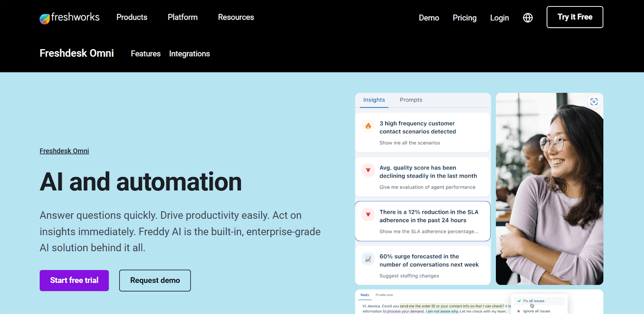This screenshot has width=644, height=314.
Task: Open the Features subnav item
Action: (146, 54)
